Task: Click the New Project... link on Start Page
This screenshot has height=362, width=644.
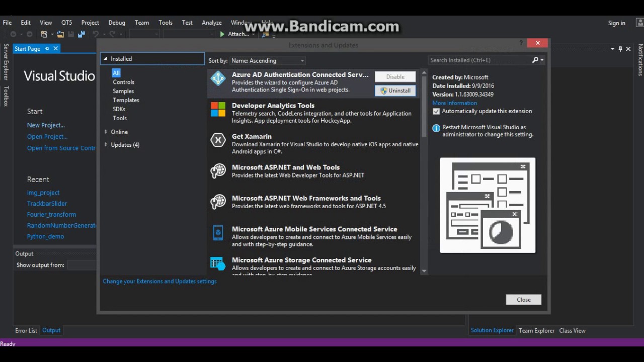Action: tap(46, 125)
